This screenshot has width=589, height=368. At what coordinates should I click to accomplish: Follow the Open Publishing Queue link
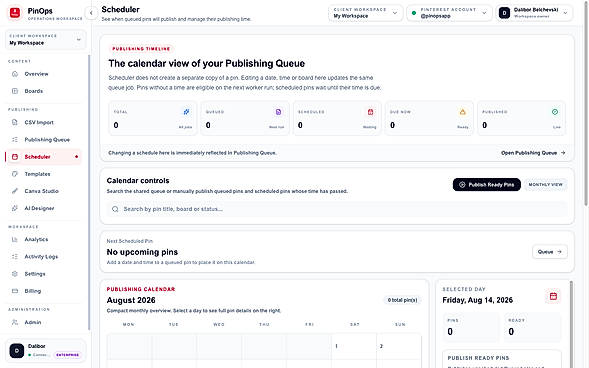533,153
